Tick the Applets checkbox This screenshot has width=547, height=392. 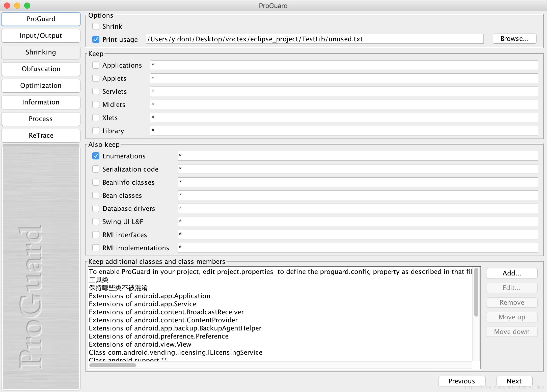pos(96,78)
